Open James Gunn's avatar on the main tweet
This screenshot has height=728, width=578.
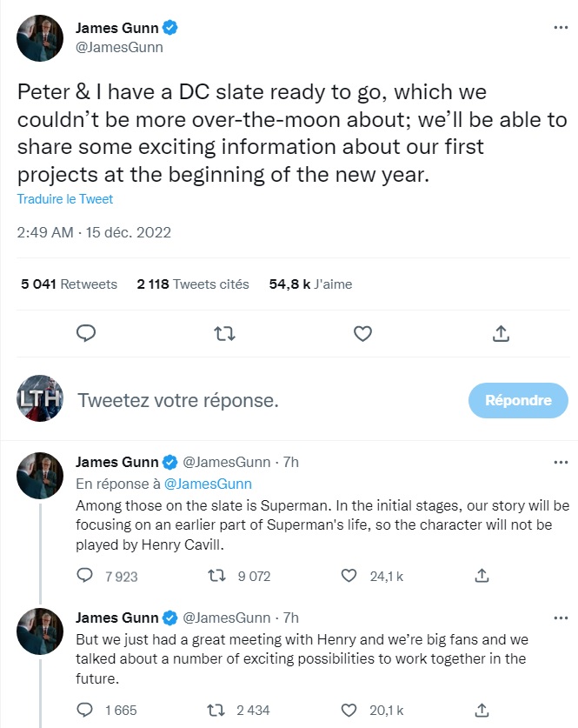tap(40, 38)
